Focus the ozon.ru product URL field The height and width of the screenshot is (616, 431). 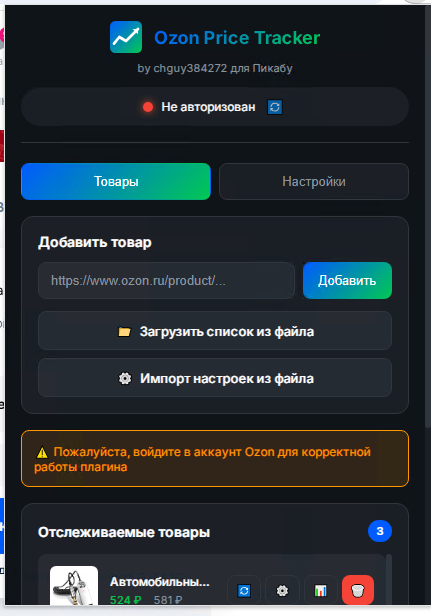point(167,280)
